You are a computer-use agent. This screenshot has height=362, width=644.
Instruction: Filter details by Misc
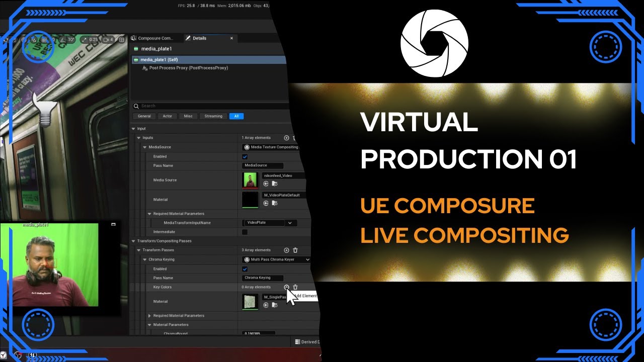click(x=188, y=116)
